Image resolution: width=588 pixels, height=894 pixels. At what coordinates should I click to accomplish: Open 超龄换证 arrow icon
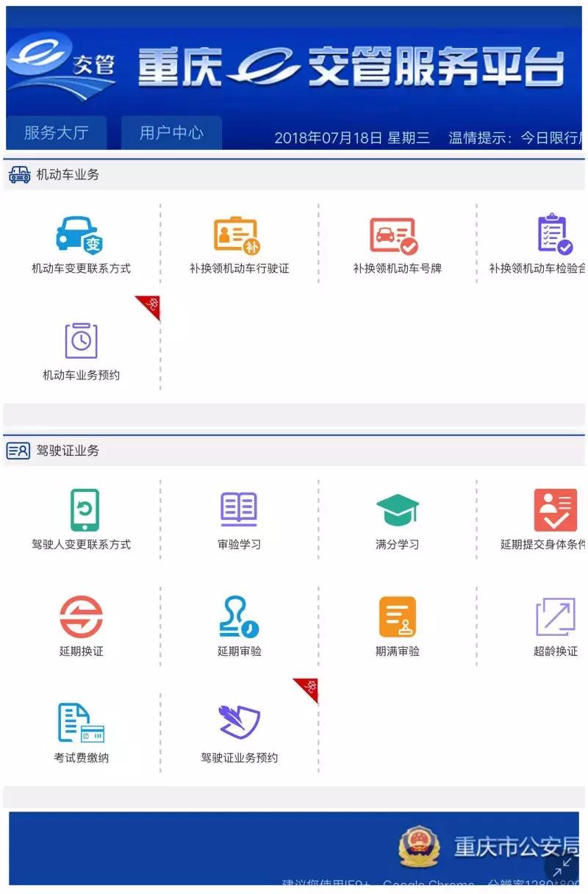pyautogui.click(x=556, y=616)
